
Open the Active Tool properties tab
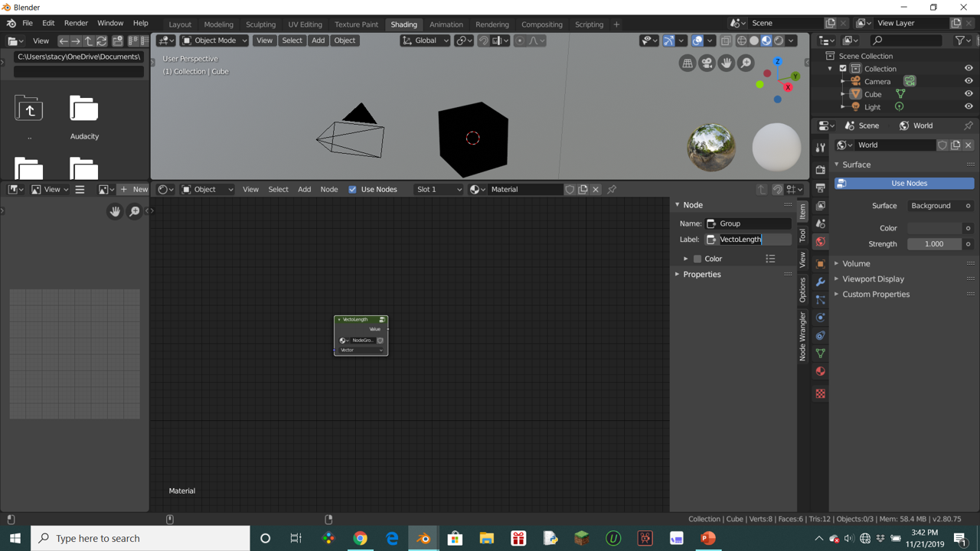click(x=820, y=148)
